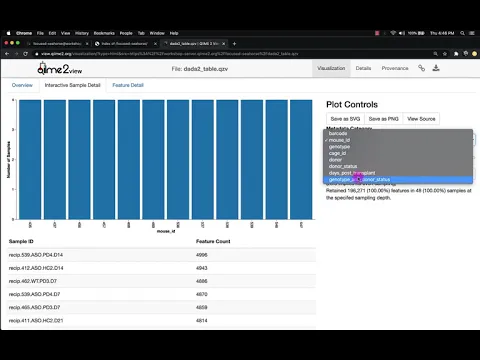Image resolution: width=480 pixels, height=360 pixels.
Task: Choose cage_id option in dropdown
Action: point(398,153)
